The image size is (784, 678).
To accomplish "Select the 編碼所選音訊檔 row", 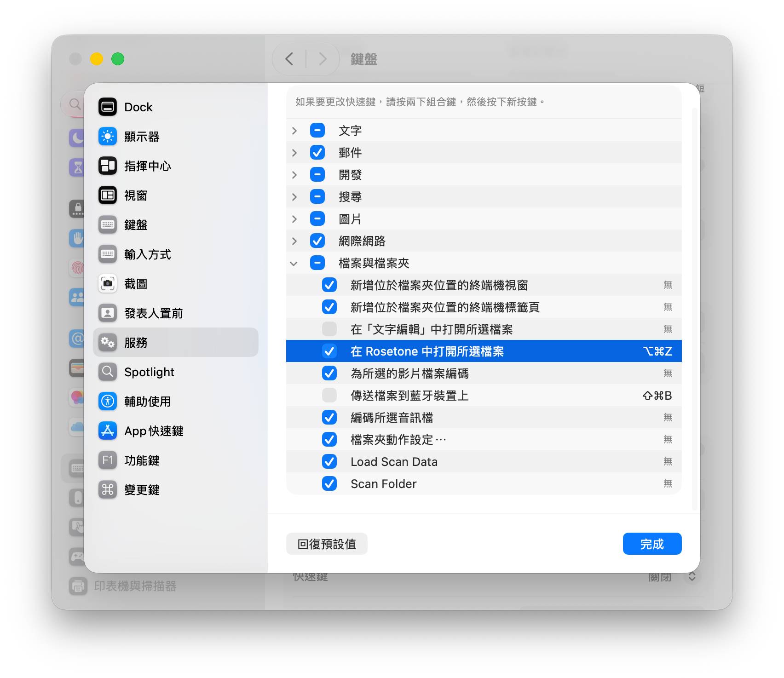I will (484, 417).
